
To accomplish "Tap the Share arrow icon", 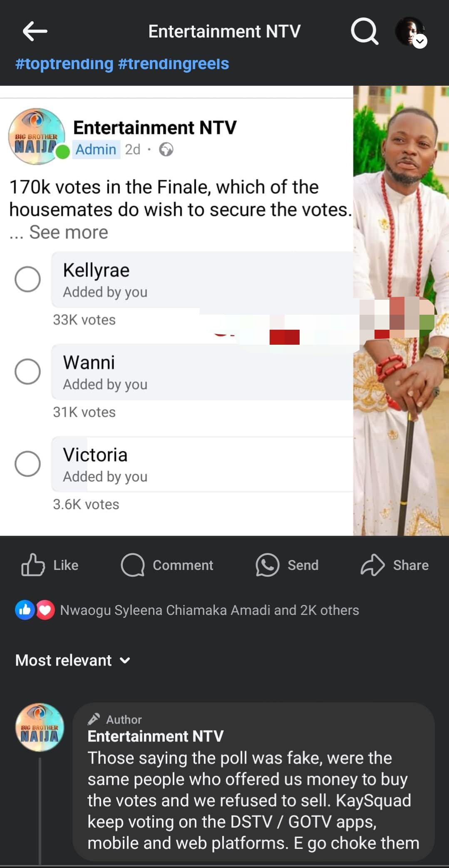I will point(372,565).
